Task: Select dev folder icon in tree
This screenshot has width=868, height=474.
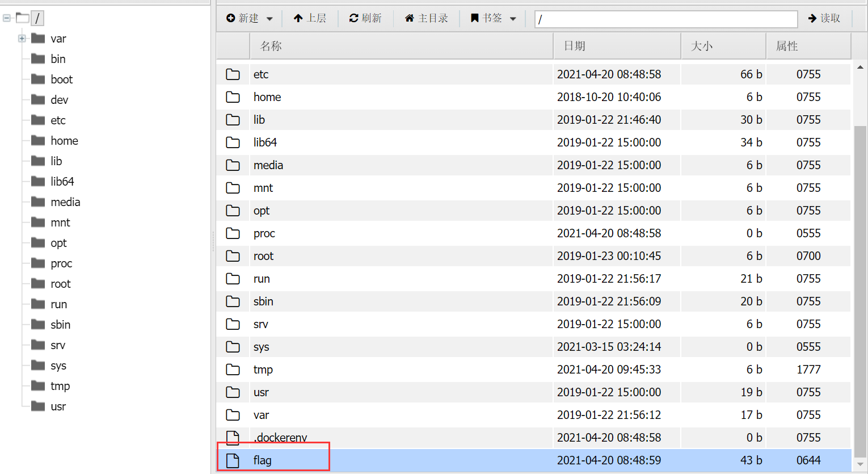Action: pyautogui.click(x=38, y=99)
